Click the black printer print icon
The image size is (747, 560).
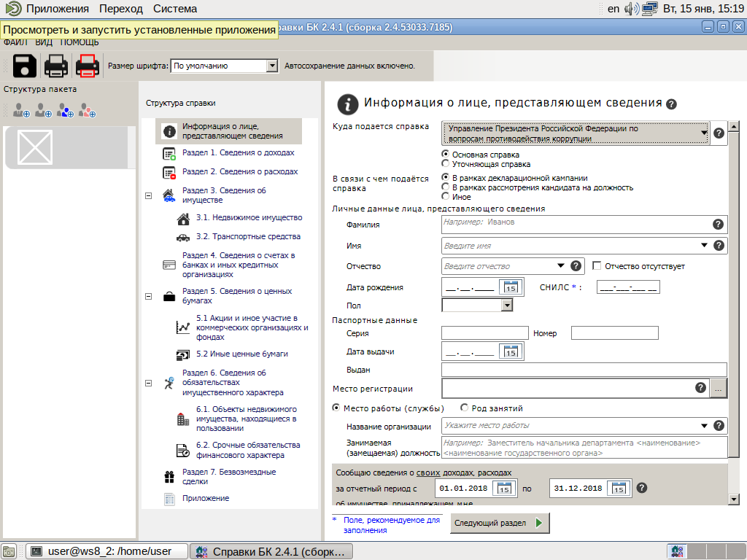[55, 66]
